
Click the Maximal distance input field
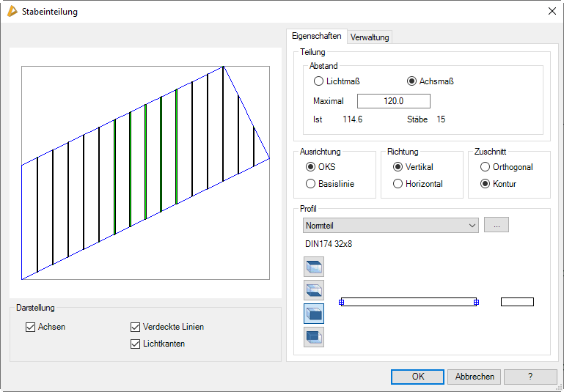pos(394,101)
